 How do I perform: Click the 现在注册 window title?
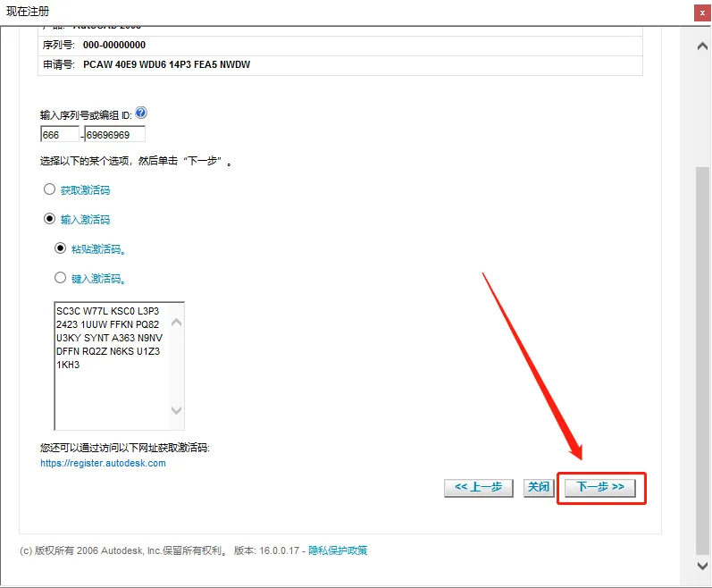(28, 12)
